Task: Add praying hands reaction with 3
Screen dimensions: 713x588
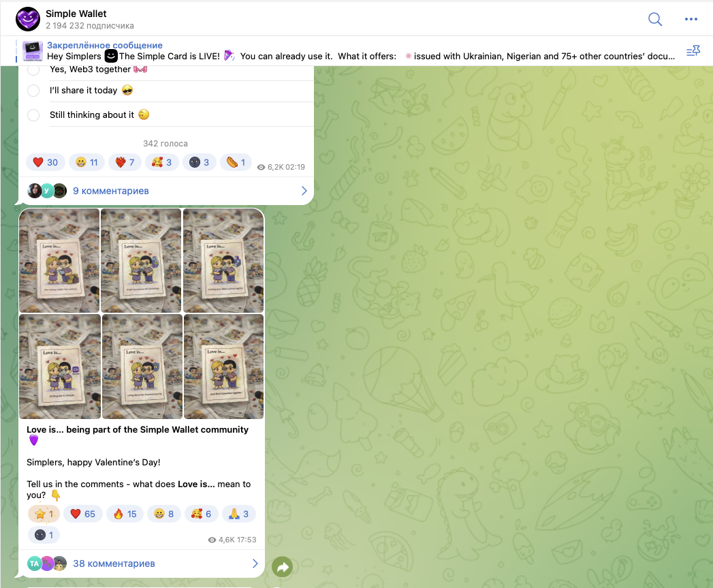Action: 239,514
